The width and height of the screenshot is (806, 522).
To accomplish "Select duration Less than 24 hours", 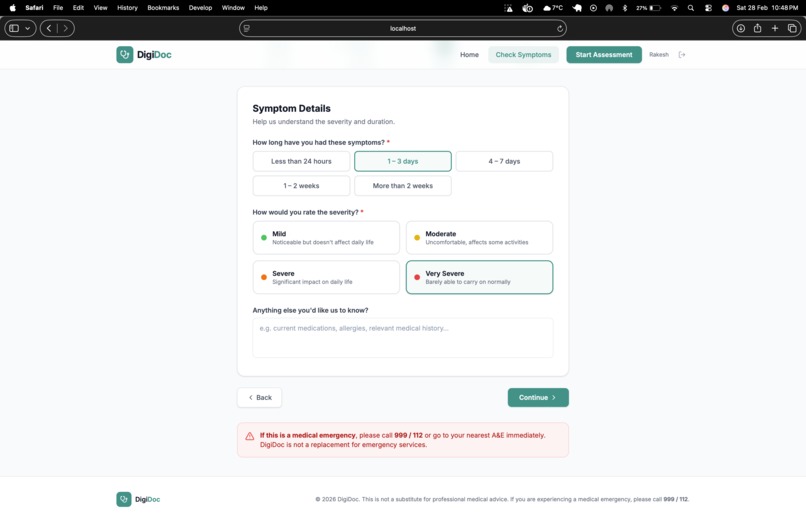I will point(301,161).
